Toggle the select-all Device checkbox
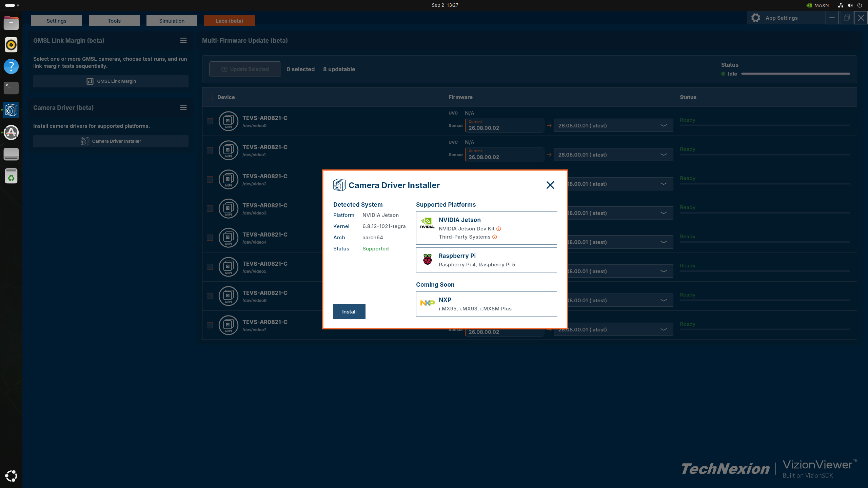Viewport: 868px width, 488px height. coord(210,97)
